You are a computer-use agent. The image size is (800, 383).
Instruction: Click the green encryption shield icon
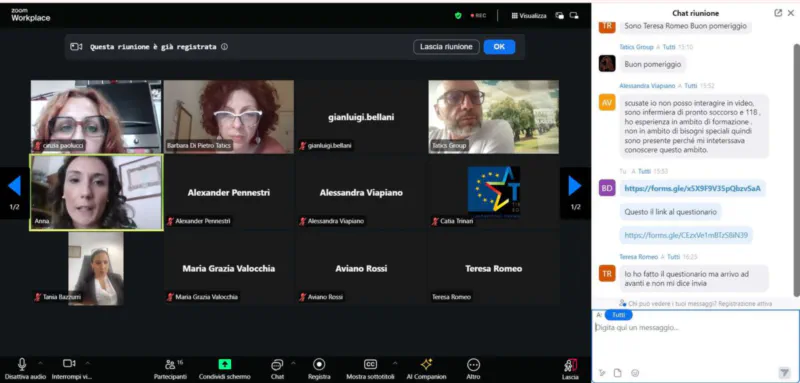pos(458,16)
